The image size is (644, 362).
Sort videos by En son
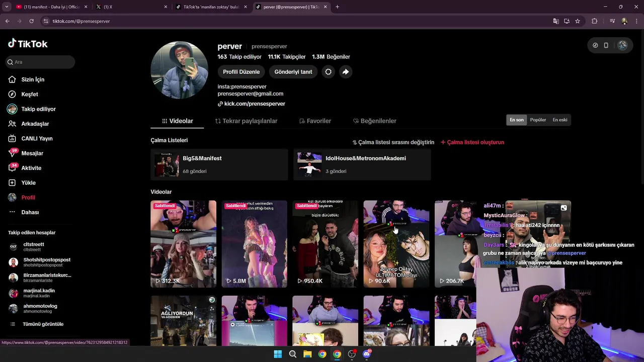click(517, 120)
